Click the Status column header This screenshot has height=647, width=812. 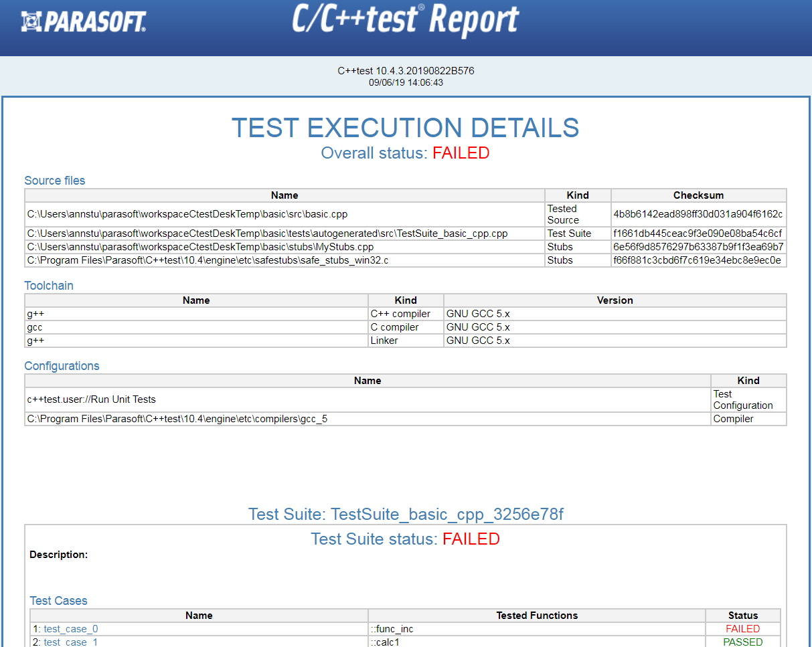743,616
